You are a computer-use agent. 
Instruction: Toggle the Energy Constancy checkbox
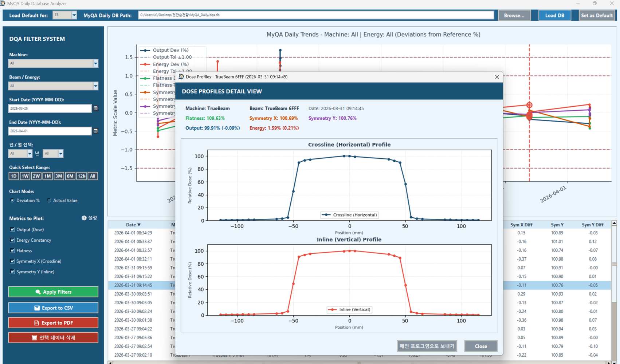click(x=12, y=240)
